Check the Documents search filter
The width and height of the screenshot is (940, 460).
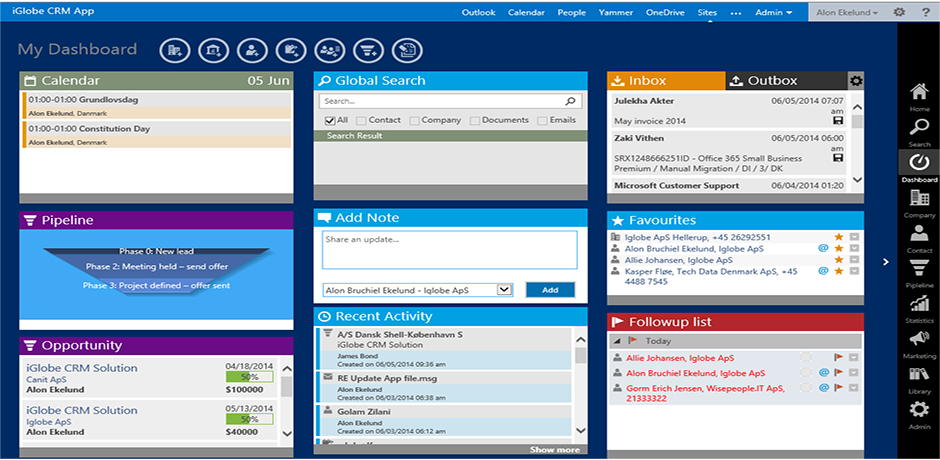pos(475,121)
